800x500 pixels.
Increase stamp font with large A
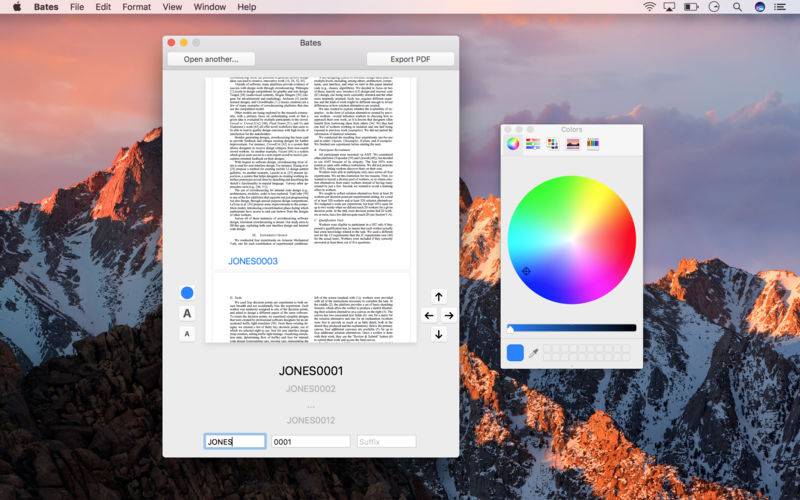click(x=187, y=313)
